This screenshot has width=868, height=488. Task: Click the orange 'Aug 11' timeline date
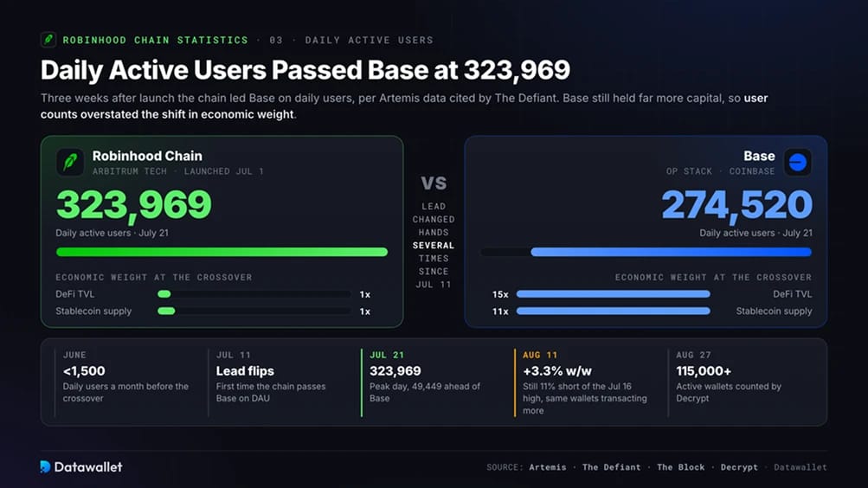click(x=540, y=355)
